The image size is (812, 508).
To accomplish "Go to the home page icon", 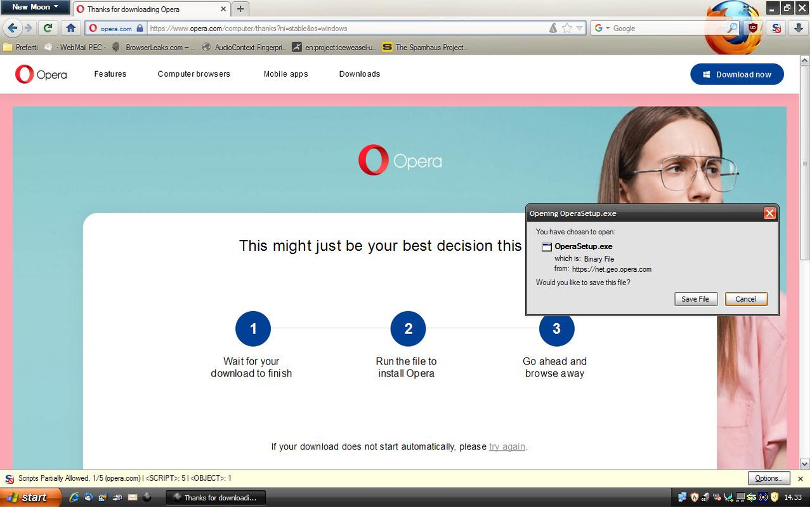I will 71,28.
